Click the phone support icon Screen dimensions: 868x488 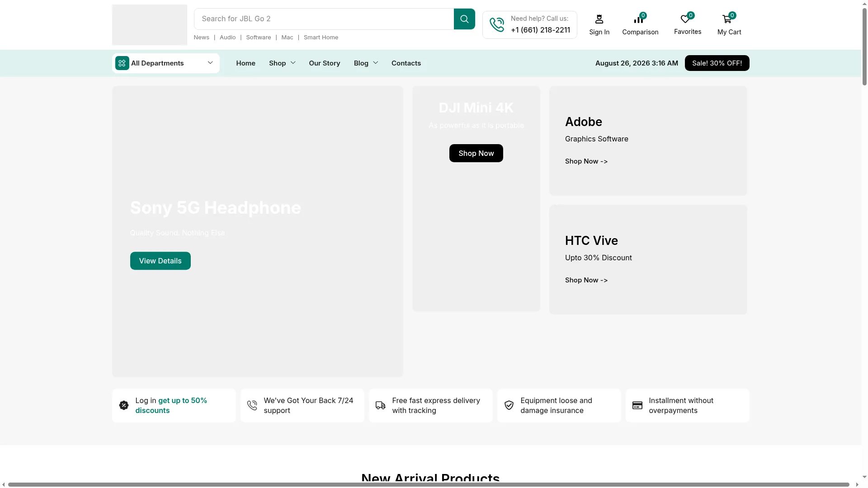pyautogui.click(x=497, y=24)
